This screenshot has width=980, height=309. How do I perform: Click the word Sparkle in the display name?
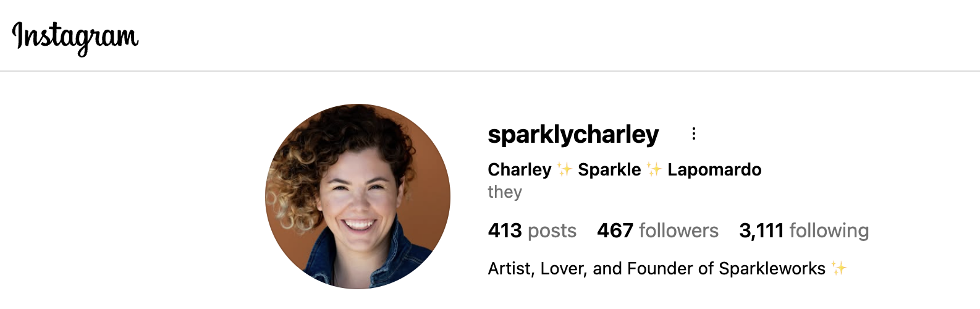click(609, 169)
